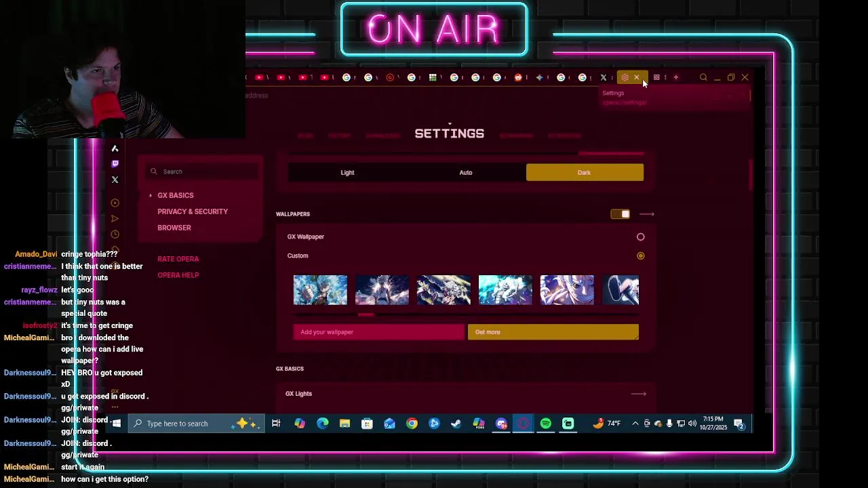Switch to the Reddit browser tab

pos(518,77)
